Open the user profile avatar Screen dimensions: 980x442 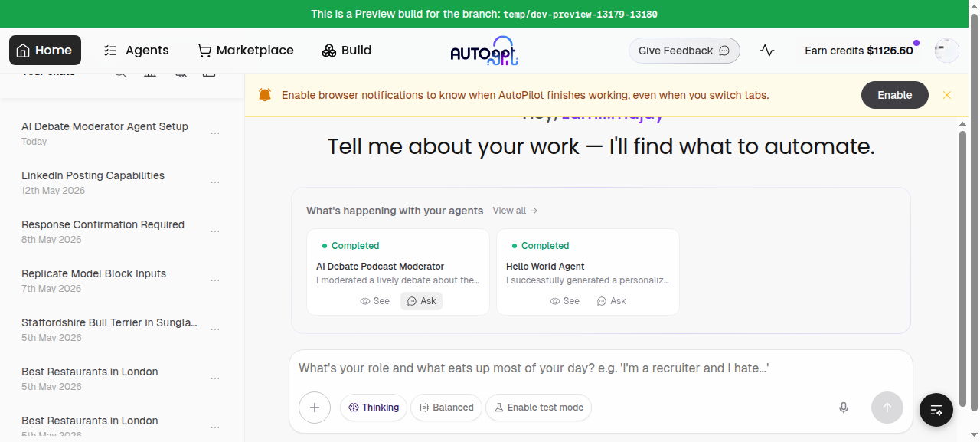947,51
